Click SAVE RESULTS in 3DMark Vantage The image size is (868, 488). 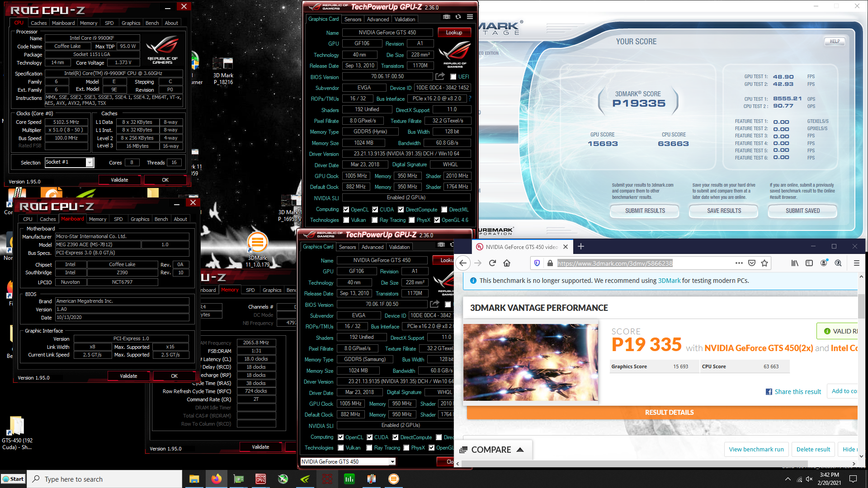[x=724, y=211]
